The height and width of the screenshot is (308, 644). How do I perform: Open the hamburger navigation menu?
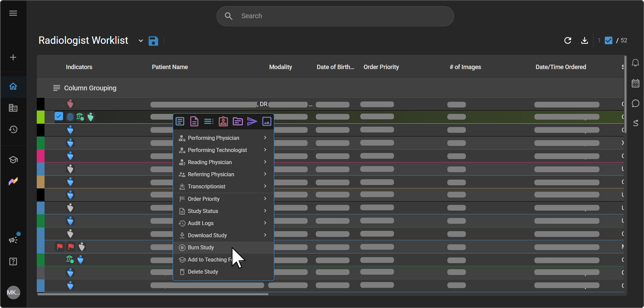pyautogui.click(x=13, y=13)
